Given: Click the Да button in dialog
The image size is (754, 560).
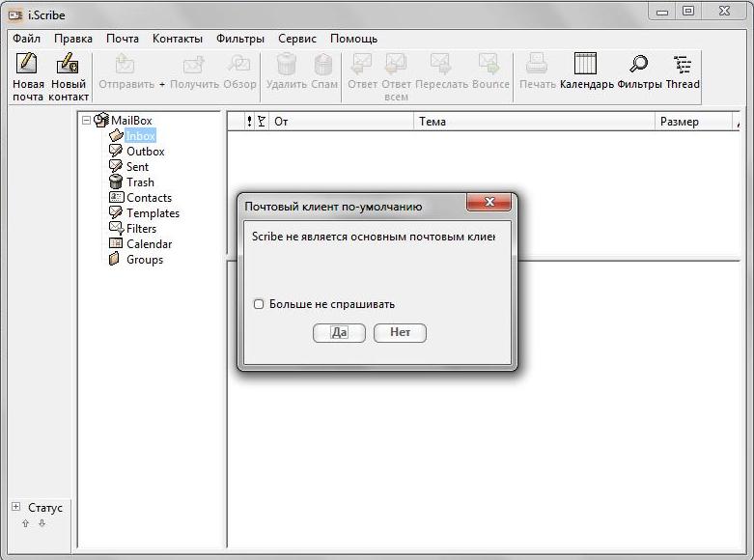Looking at the screenshot, I should coord(339,332).
